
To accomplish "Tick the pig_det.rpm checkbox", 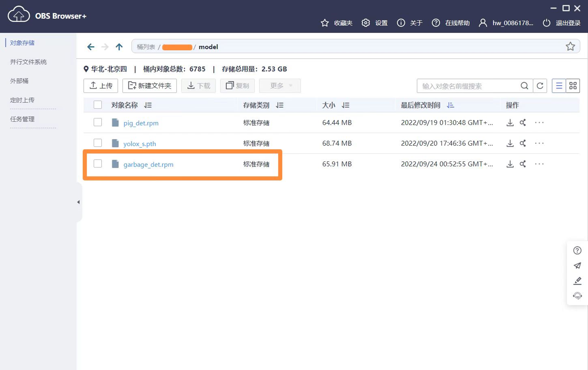I will coord(98,122).
